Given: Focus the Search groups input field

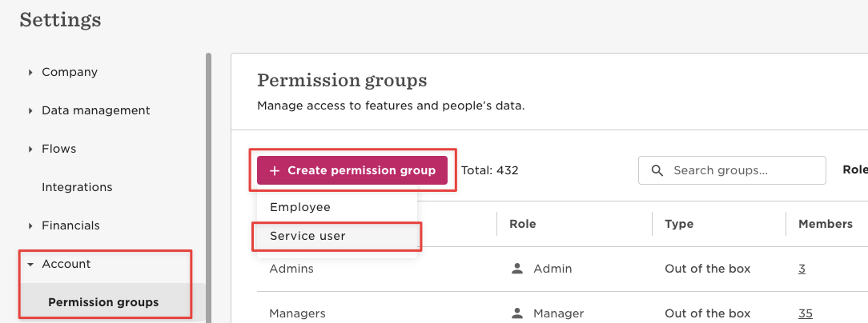Looking at the screenshot, I should pos(732,170).
